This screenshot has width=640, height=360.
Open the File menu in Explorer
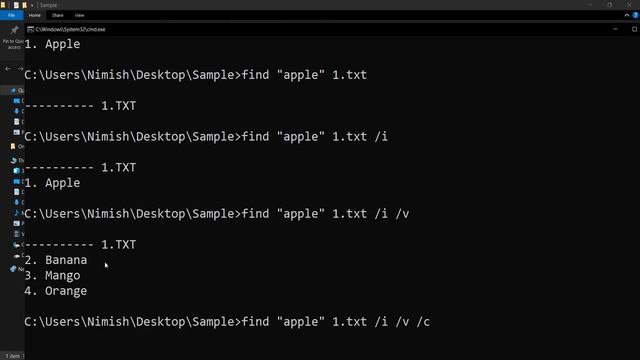click(x=11, y=15)
